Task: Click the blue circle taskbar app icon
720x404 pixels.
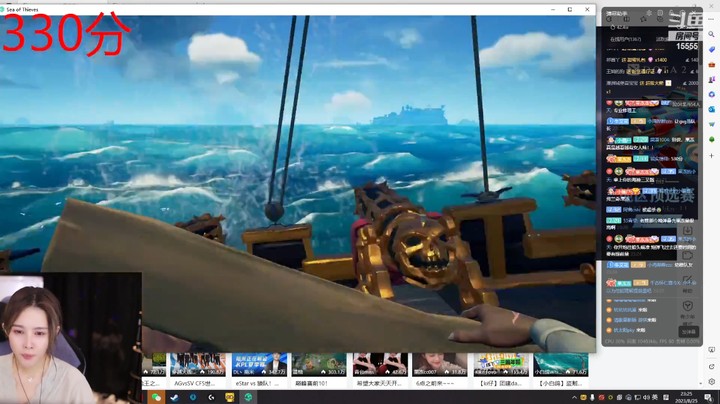Action: click(193, 397)
